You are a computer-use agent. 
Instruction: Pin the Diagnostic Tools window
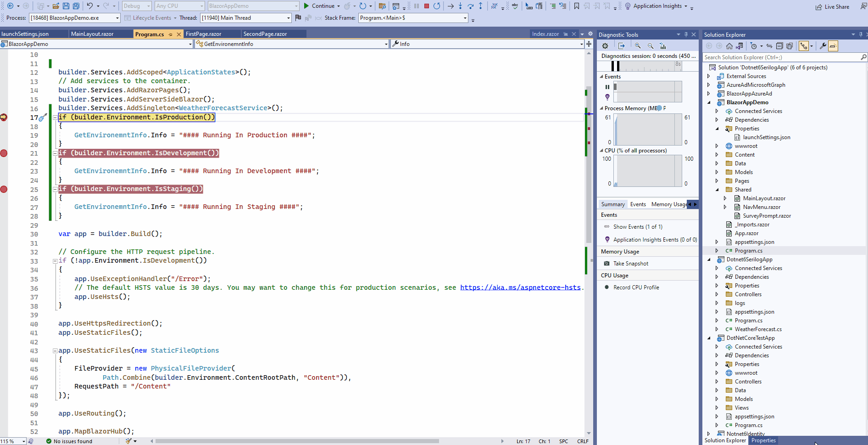(x=686, y=34)
